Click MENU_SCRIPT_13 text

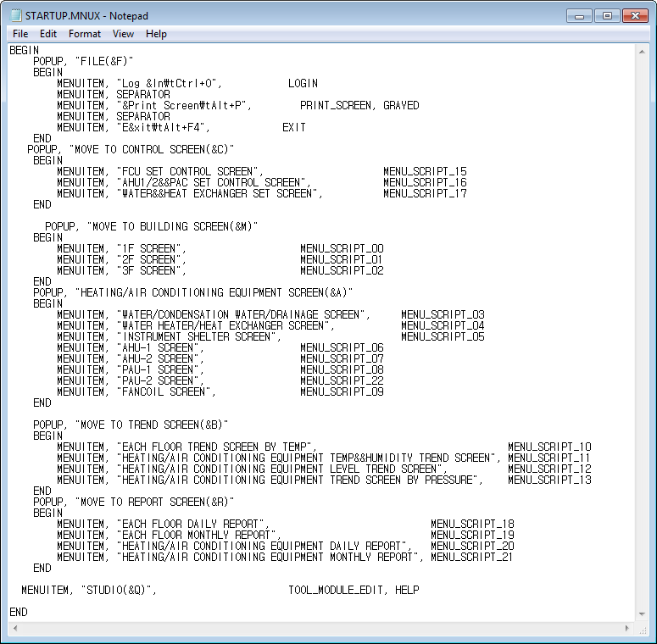pyautogui.click(x=549, y=480)
